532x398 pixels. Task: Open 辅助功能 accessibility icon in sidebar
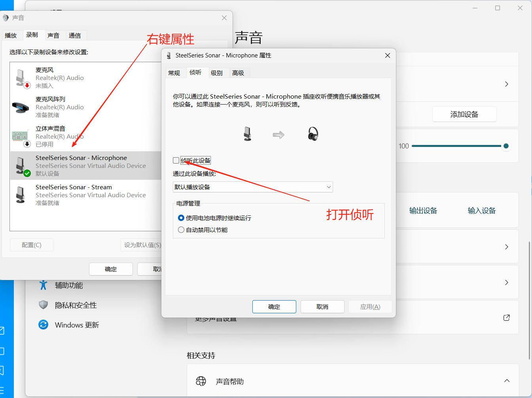(x=44, y=285)
